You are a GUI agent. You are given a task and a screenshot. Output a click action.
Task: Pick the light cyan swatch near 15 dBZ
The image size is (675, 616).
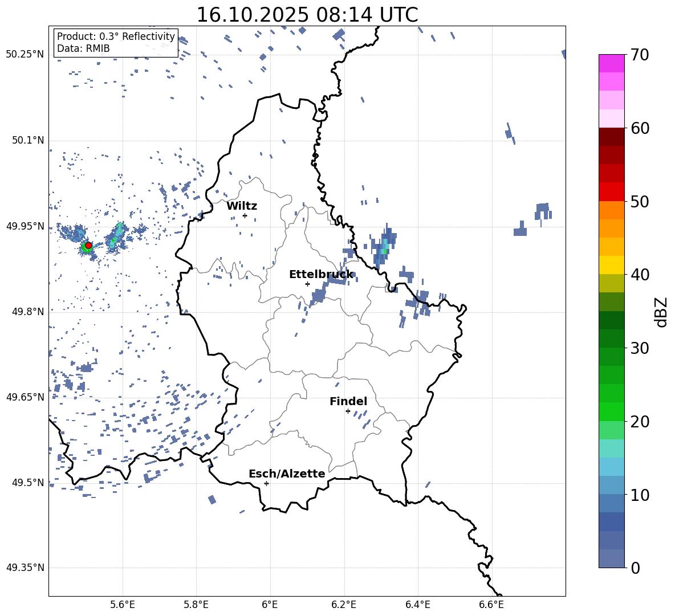[612, 448]
